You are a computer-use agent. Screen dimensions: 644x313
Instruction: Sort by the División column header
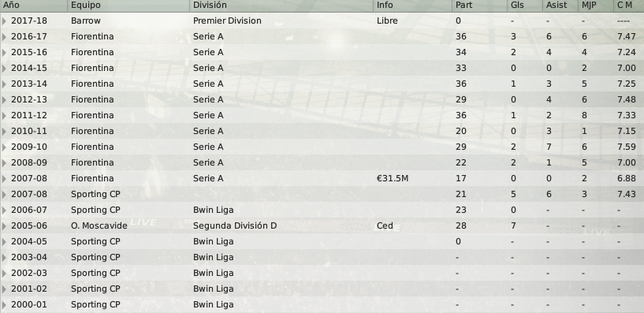[281, 6]
